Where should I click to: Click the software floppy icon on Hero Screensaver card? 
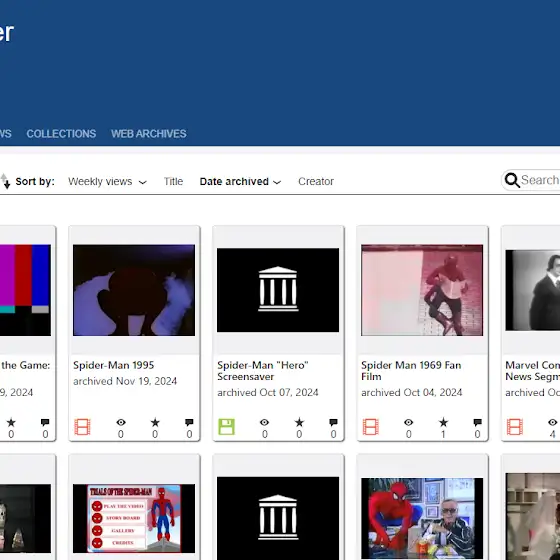(x=226, y=427)
